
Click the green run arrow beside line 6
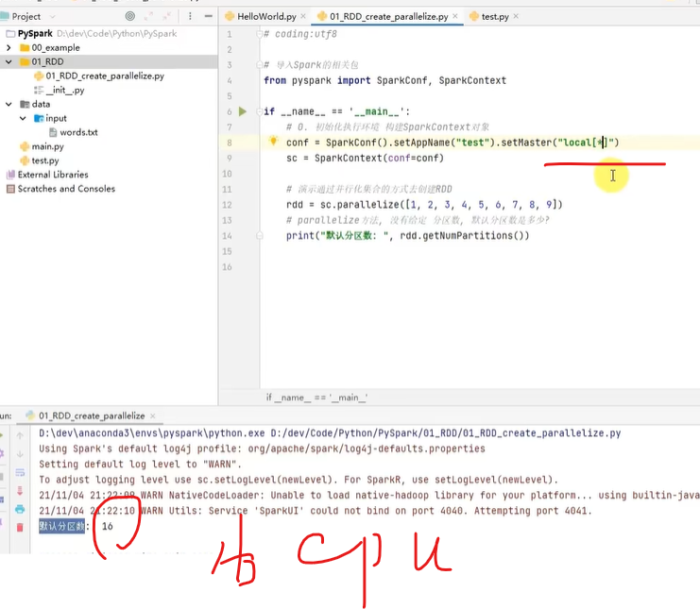pyautogui.click(x=243, y=111)
